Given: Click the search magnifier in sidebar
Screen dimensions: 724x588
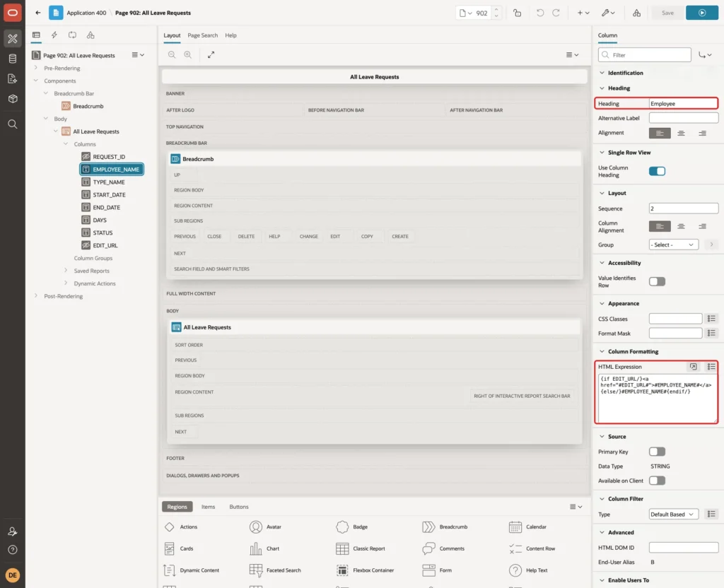Looking at the screenshot, I should [x=13, y=124].
